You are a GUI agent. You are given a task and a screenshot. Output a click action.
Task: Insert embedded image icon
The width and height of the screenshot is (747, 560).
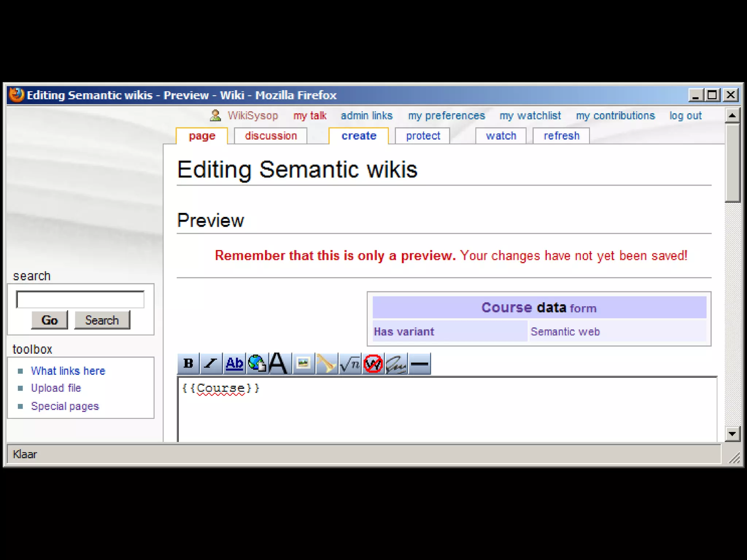[303, 363]
